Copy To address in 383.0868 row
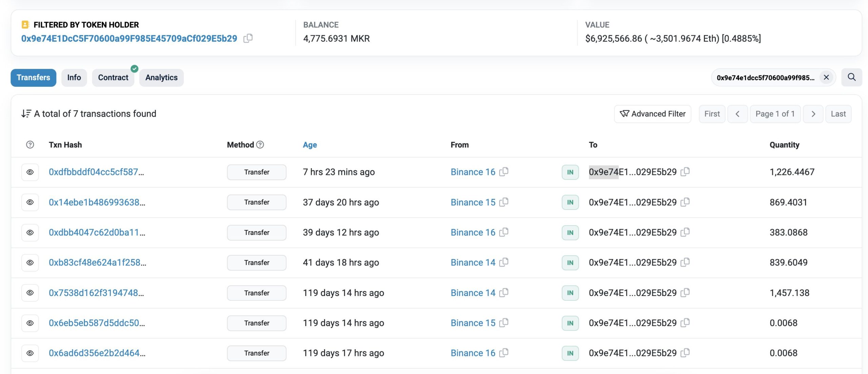The height and width of the screenshot is (374, 868). click(x=685, y=232)
